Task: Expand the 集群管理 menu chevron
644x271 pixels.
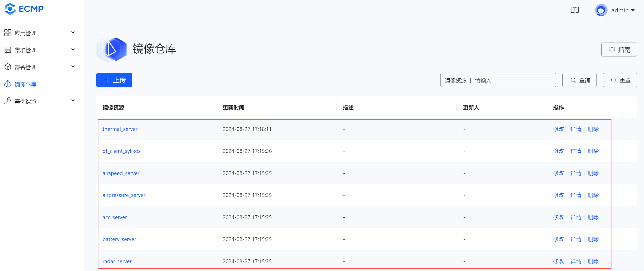Action: 73,50
